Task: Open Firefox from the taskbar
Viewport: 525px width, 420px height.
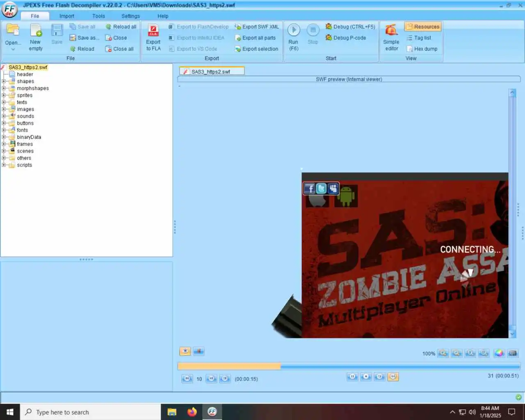Action: (x=192, y=412)
